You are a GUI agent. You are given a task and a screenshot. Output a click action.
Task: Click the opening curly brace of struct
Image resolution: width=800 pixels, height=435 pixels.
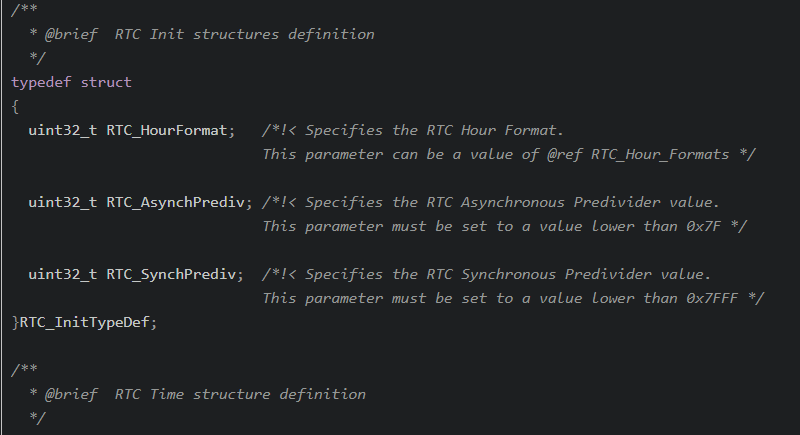[15, 107]
